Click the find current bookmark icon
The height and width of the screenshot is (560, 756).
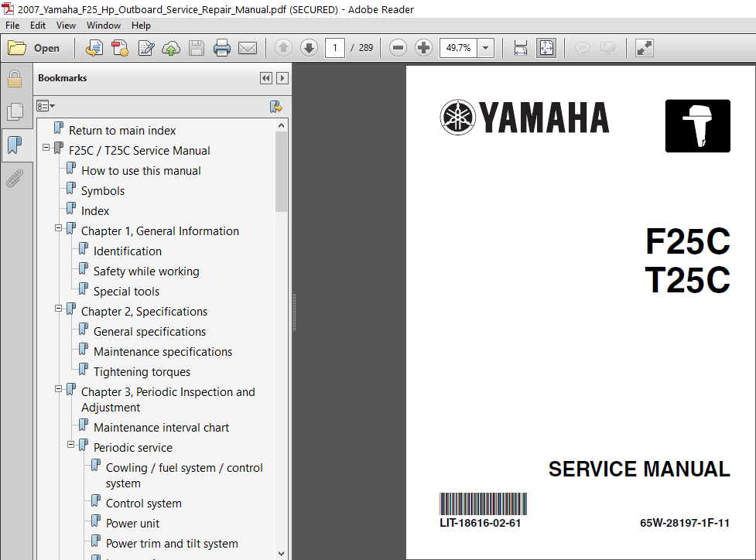click(x=275, y=107)
